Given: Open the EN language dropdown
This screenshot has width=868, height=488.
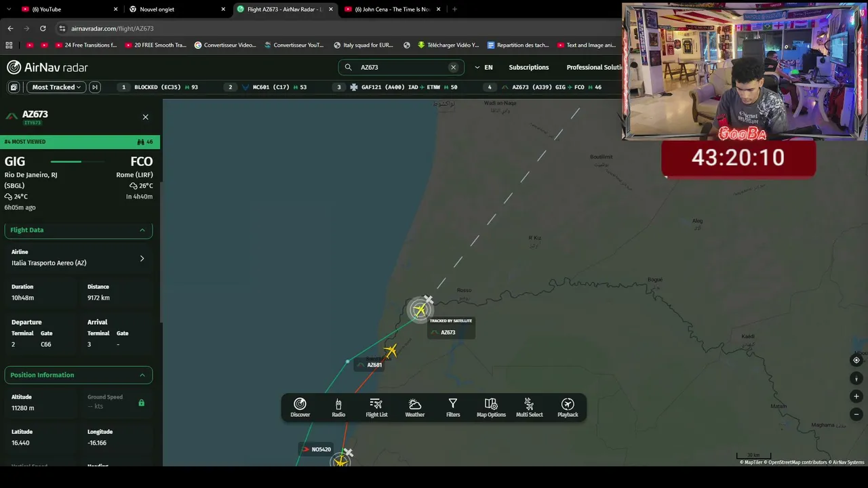Looking at the screenshot, I should point(484,67).
